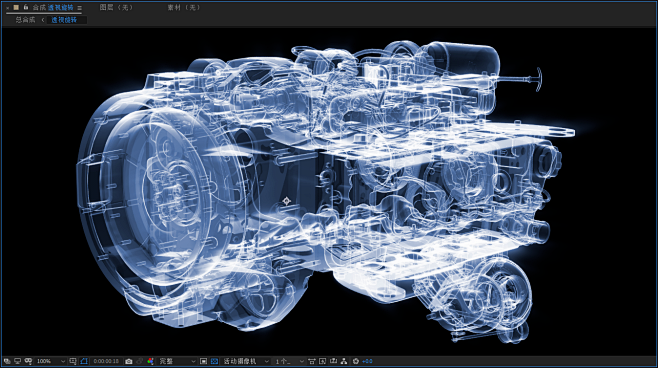The height and width of the screenshot is (368, 658).
Task: Click the timeline panel icon in bottom bar
Action: pos(334,361)
